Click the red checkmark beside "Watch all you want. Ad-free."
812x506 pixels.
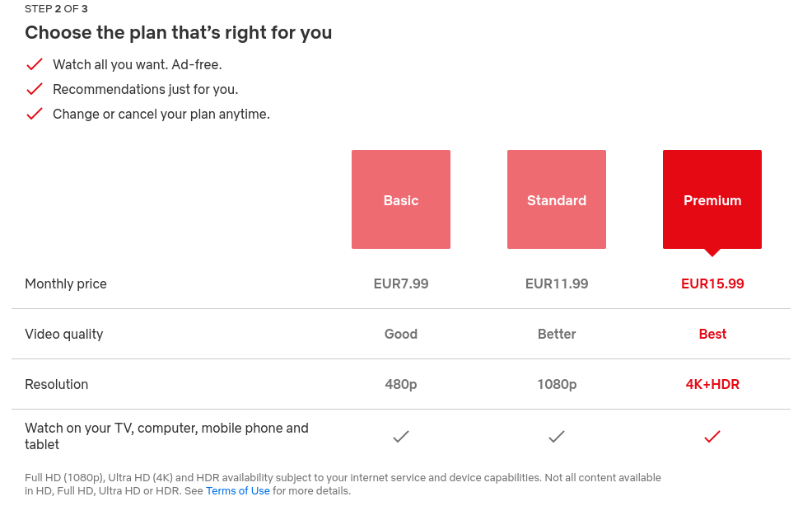click(35, 63)
